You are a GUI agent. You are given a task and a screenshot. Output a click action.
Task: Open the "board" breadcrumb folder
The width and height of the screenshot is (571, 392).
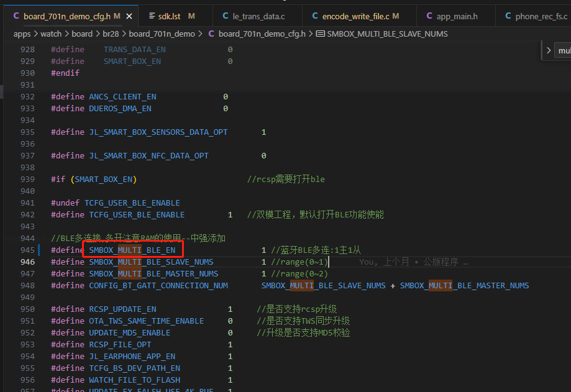click(82, 34)
